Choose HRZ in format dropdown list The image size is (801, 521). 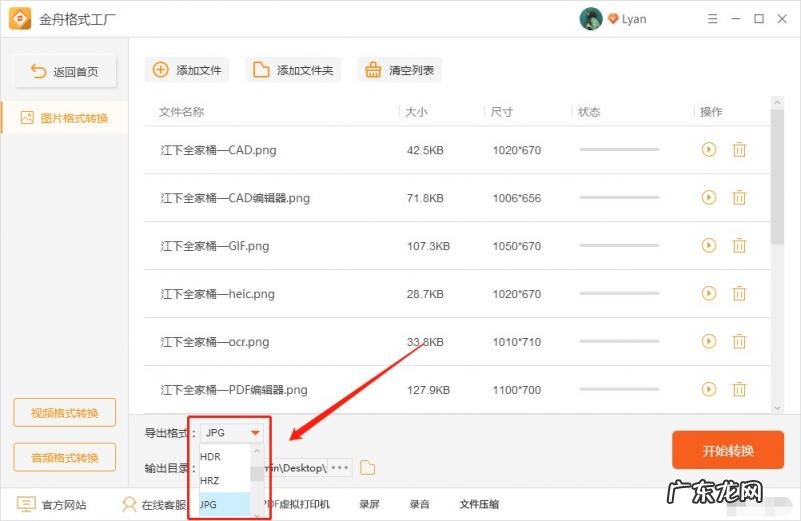[225, 481]
